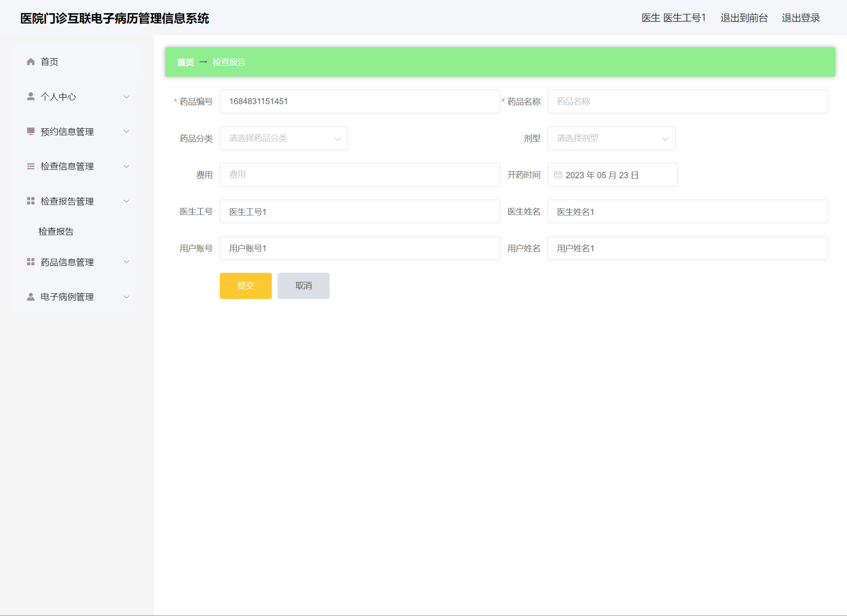
Task: Click 首页 in breadcrumb bar
Action: pos(185,62)
